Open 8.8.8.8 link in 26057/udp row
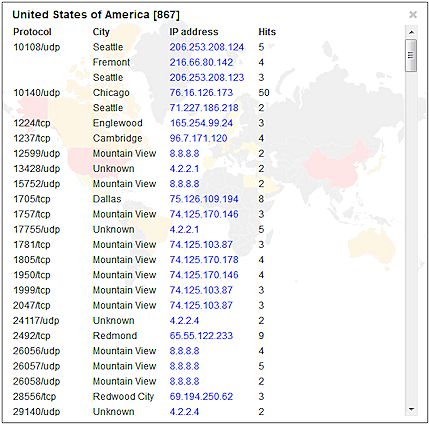The height and width of the screenshot is (424, 429). tap(184, 366)
